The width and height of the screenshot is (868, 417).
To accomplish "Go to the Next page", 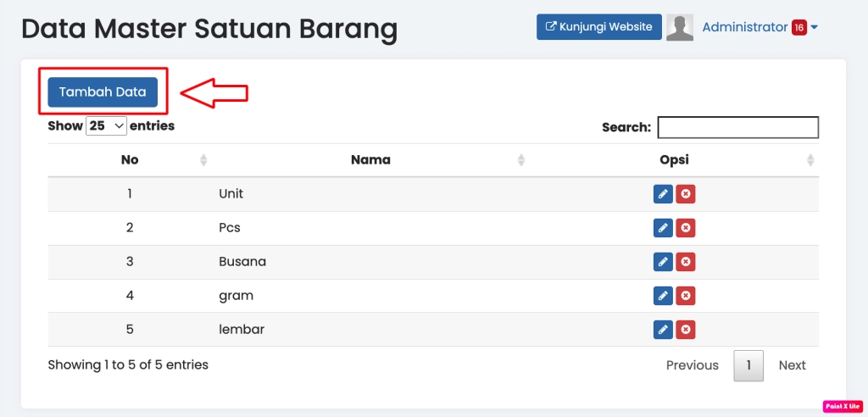I will click(792, 365).
